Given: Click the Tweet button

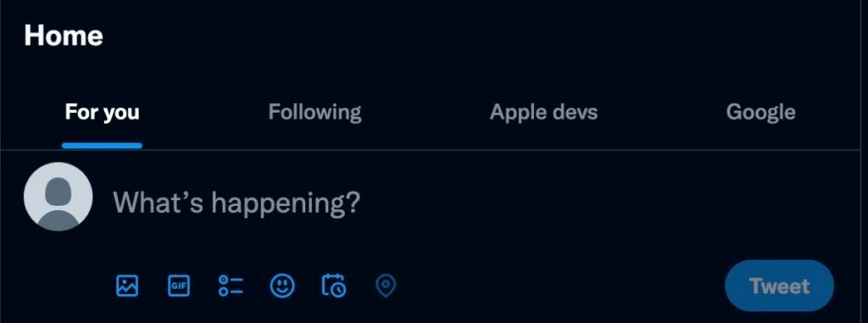Looking at the screenshot, I should click(x=780, y=286).
